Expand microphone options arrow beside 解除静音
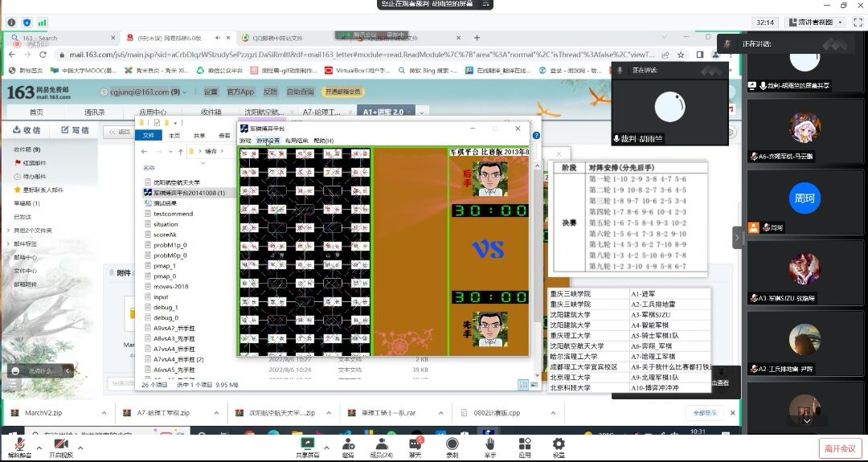This screenshot has width=868, height=462. coord(39,448)
